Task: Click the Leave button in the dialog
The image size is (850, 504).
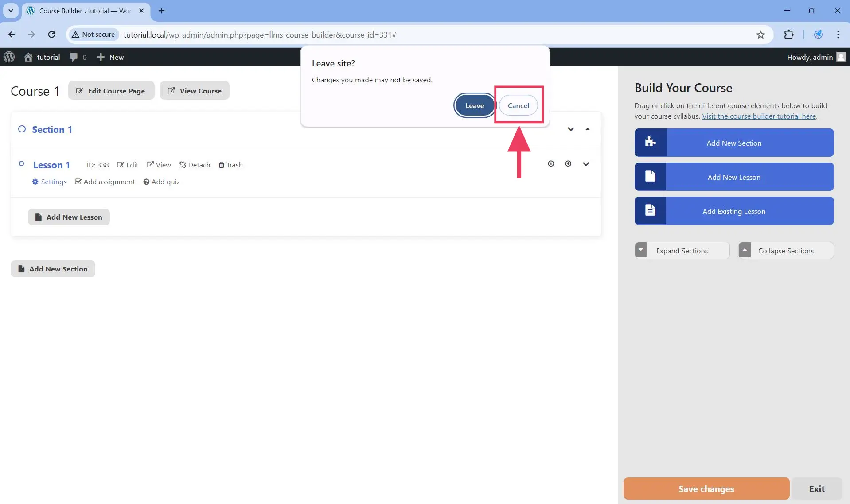Action: tap(474, 105)
